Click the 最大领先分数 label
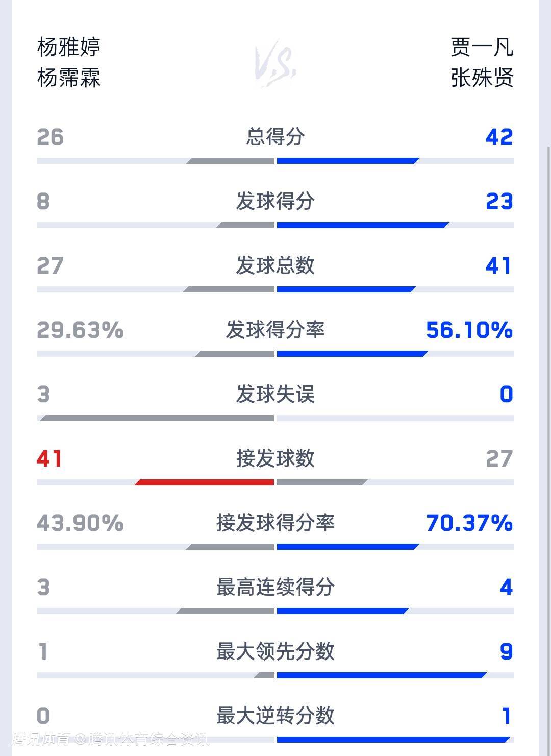 tap(275, 651)
